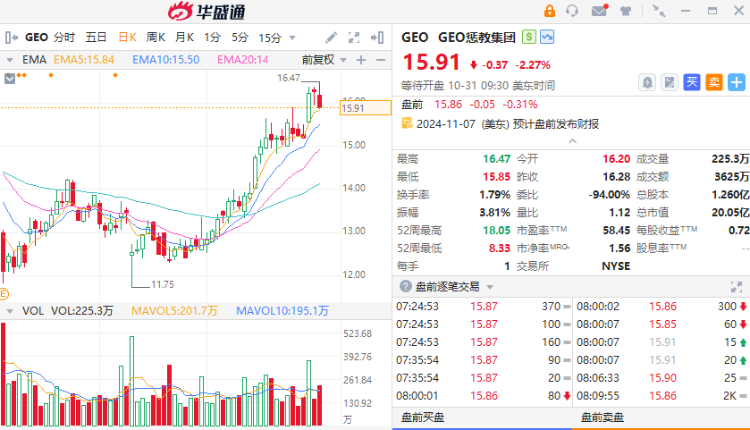
Task: Select the 周K weekly chart tab
Action: click(x=155, y=37)
